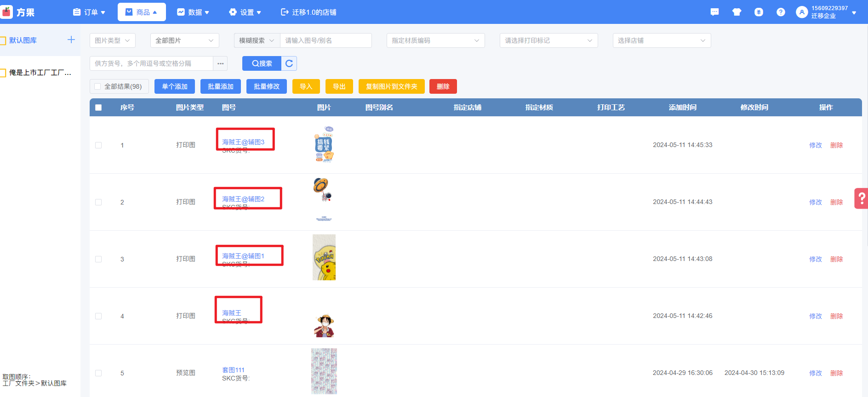
Task: Open the yen billing icon
Action: [759, 12]
